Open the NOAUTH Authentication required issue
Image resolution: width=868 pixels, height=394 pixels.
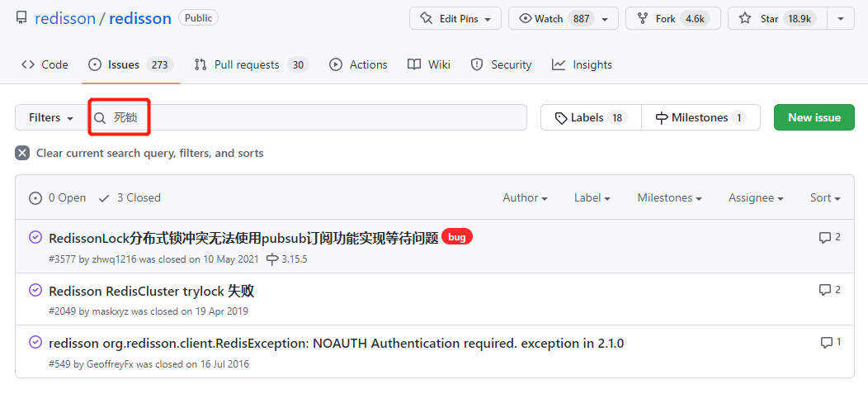(x=337, y=344)
